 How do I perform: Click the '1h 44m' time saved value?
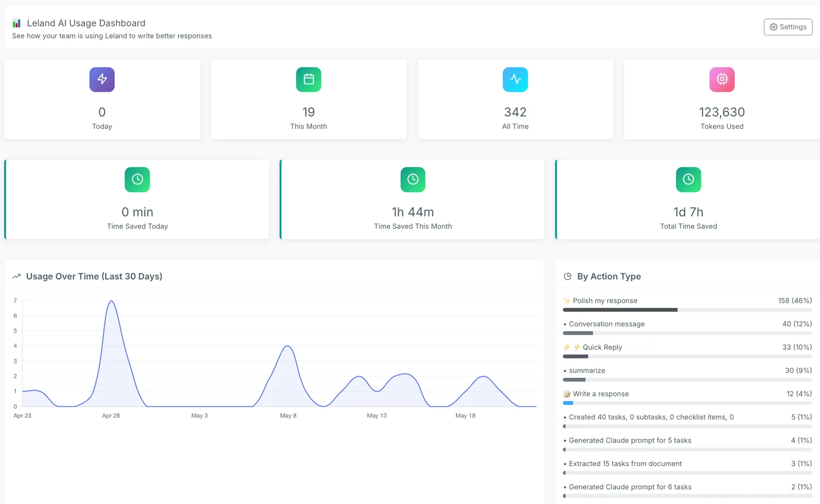click(413, 212)
